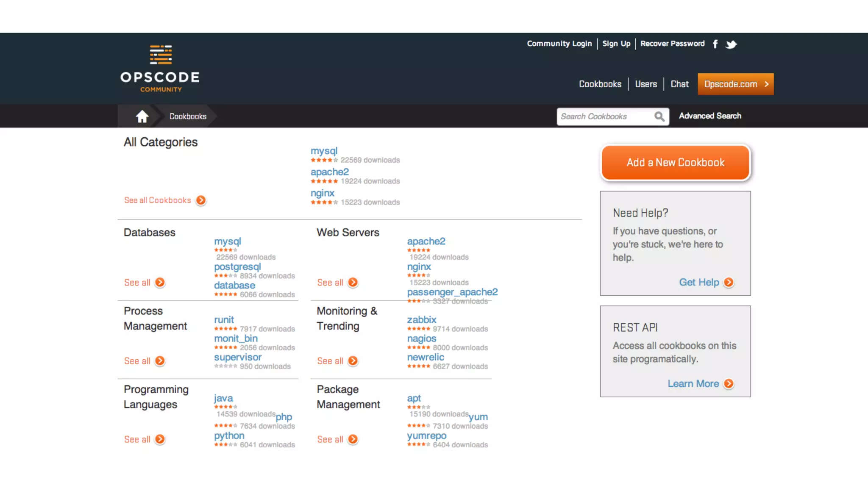The height and width of the screenshot is (488, 868).
Task: Focus the Search Cookbooks input field
Action: click(x=604, y=116)
